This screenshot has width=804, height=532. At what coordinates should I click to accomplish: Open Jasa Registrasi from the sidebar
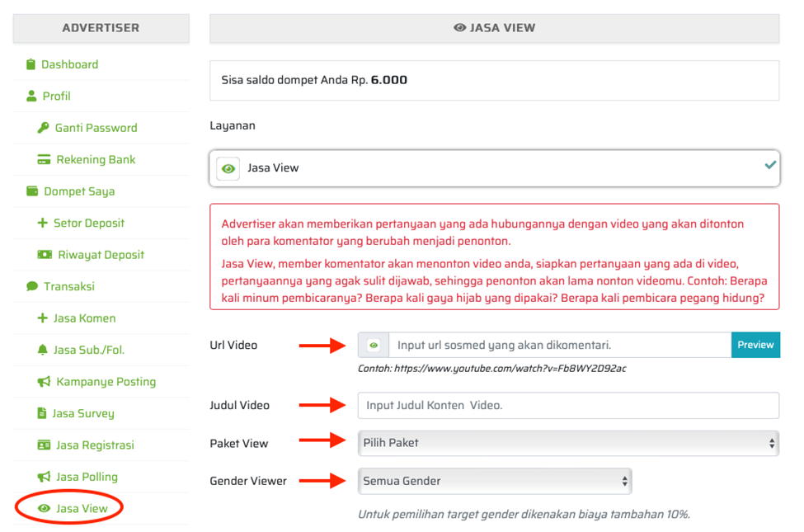(x=93, y=445)
